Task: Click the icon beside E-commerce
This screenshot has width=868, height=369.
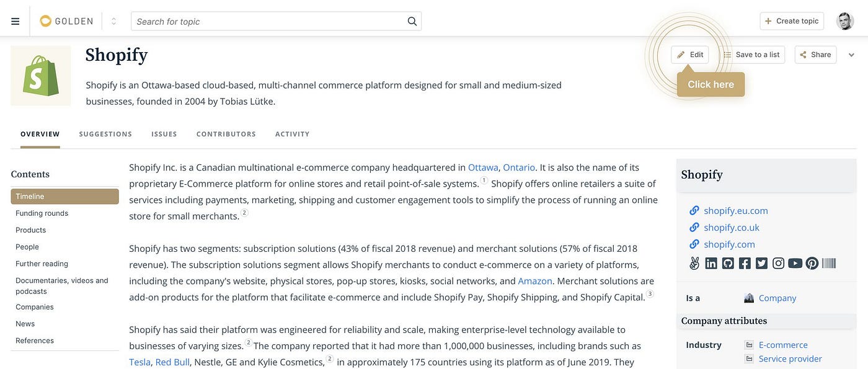Action: coord(749,345)
